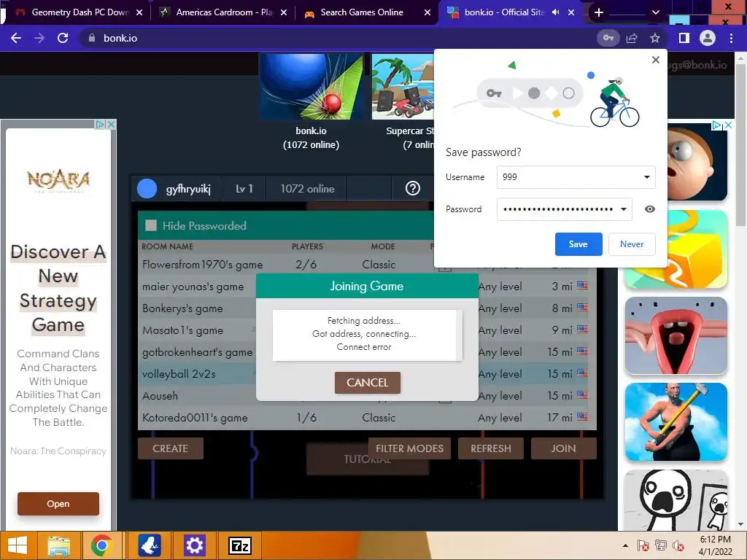Screen dimensions: 747x560
Task: Mute audio on the bonk.io tab
Action: tap(555, 12)
